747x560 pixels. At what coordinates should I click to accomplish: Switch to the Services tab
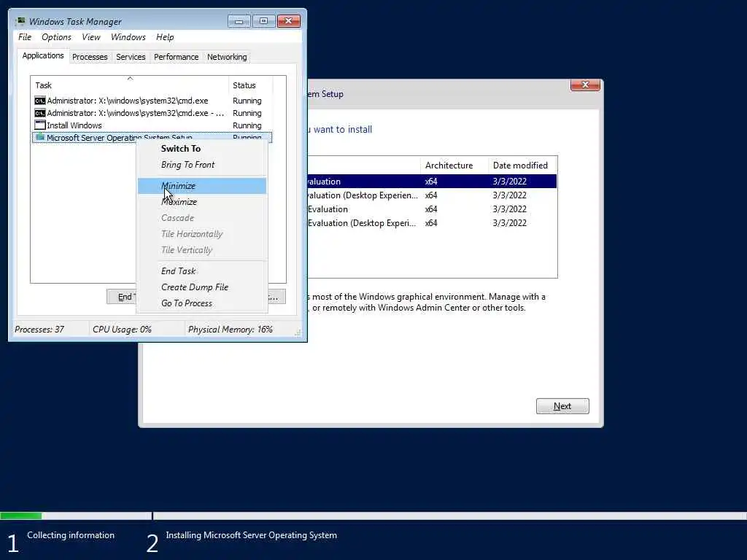tap(131, 57)
